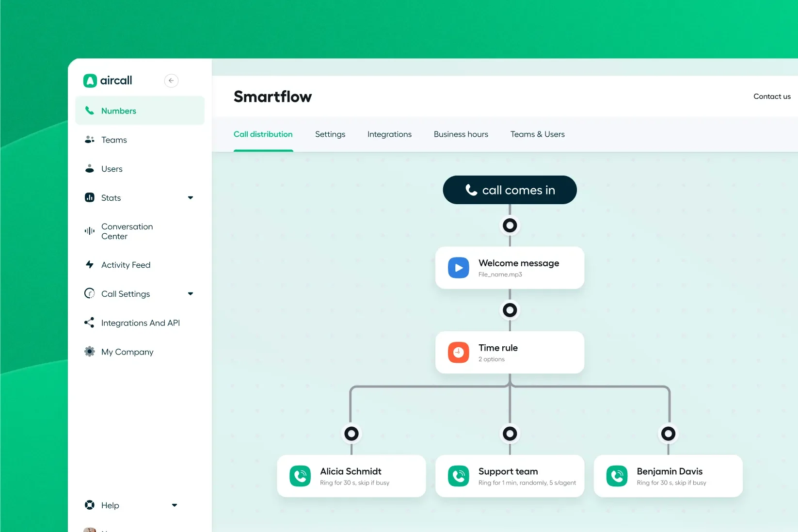Click the '2 options' text on Time rule

coord(492,359)
